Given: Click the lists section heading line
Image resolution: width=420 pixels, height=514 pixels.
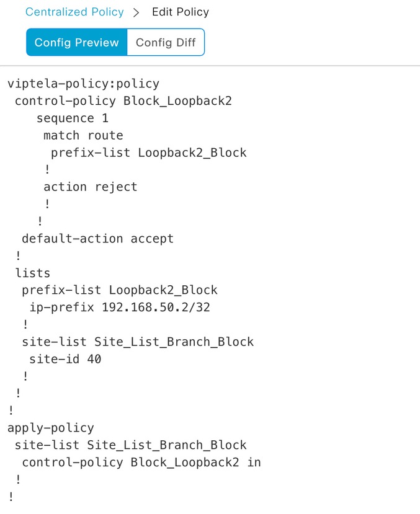Looking at the screenshot, I should [x=32, y=273].
